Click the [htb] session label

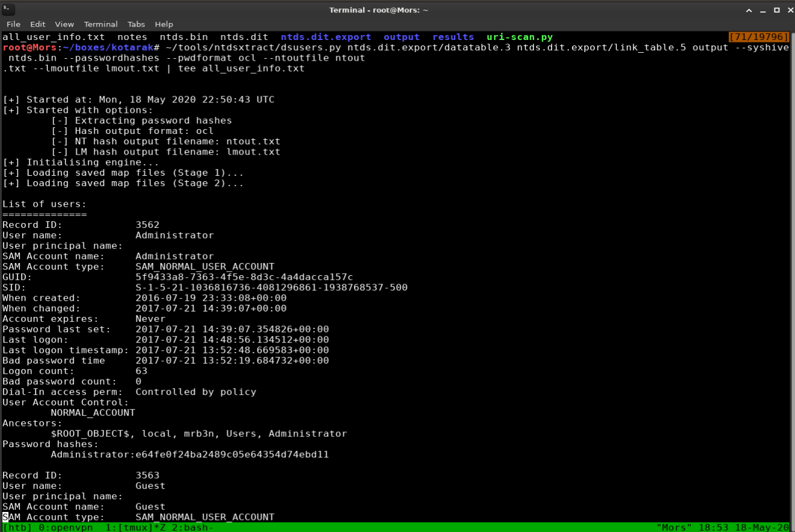(18, 527)
